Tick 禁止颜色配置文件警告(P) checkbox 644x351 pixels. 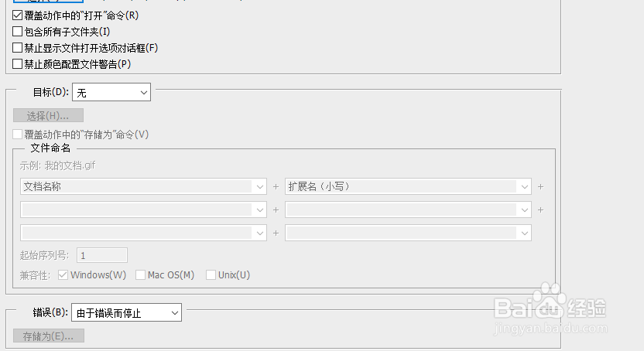(18, 64)
